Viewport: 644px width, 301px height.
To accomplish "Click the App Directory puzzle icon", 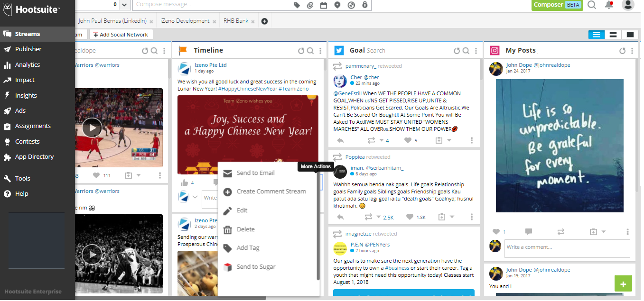I will (x=7, y=157).
